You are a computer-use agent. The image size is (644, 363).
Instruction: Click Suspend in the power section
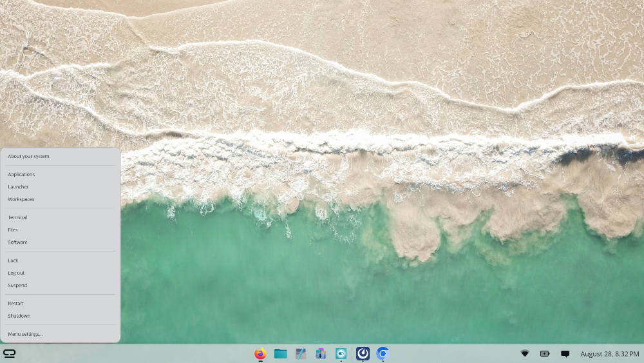[x=17, y=285]
